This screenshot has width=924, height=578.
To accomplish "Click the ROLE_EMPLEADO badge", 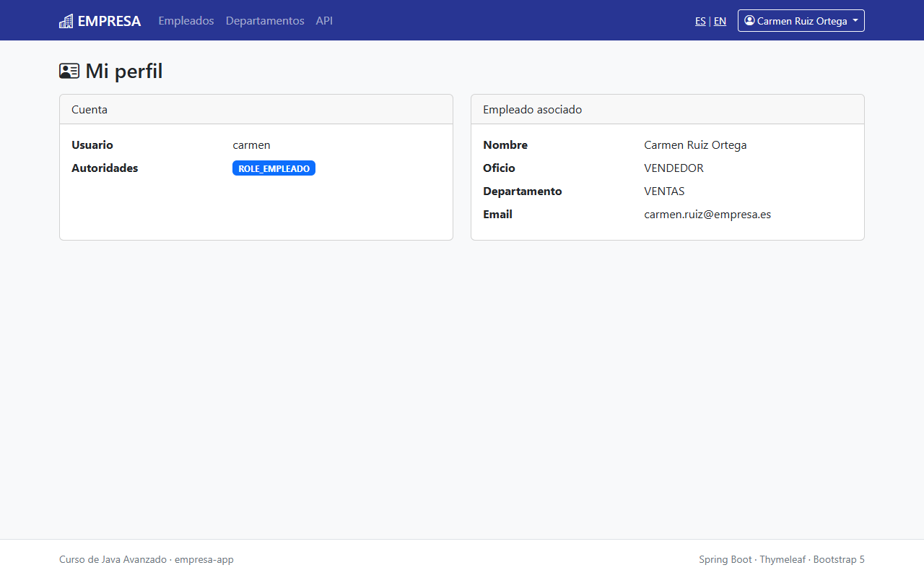I will [x=274, y=168].
